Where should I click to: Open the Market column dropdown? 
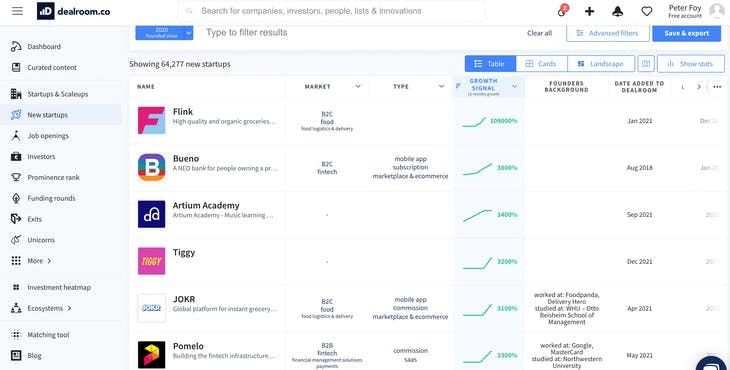click(358, 86)
